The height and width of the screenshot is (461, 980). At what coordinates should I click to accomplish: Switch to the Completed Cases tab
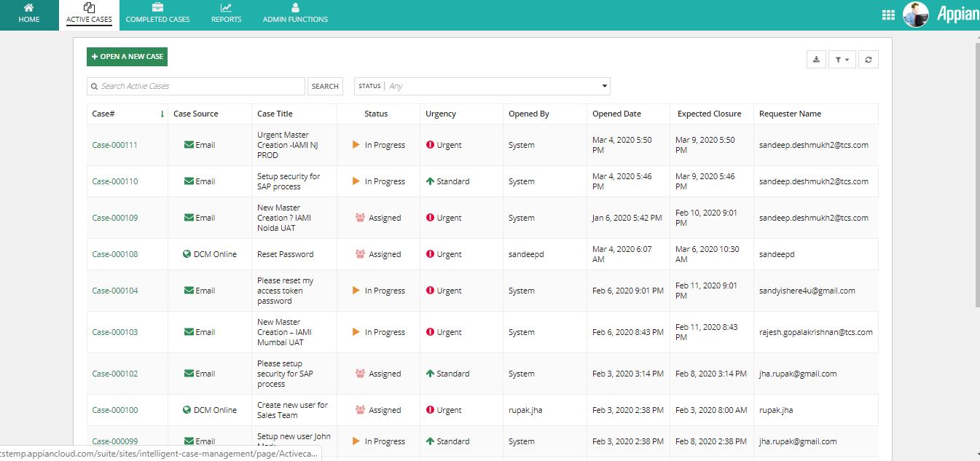pyautogui.click(x=157, y=13)
